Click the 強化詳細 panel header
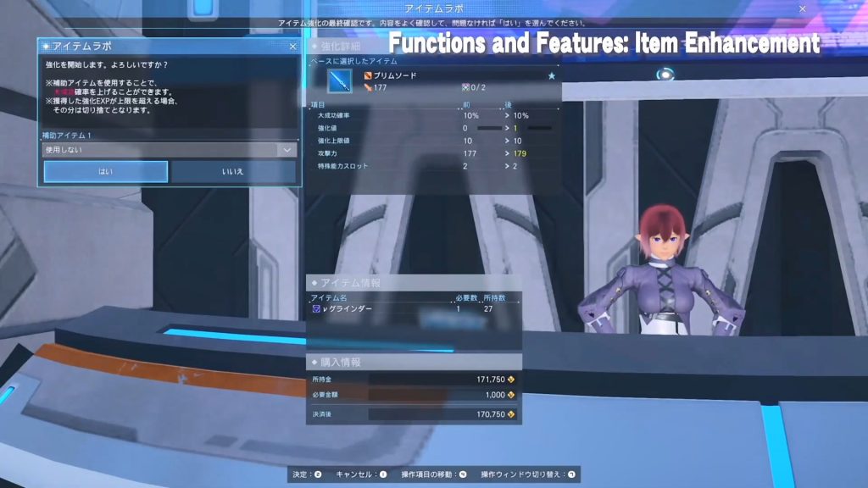Viewport: 868px width, 488px height. [435, 47]
